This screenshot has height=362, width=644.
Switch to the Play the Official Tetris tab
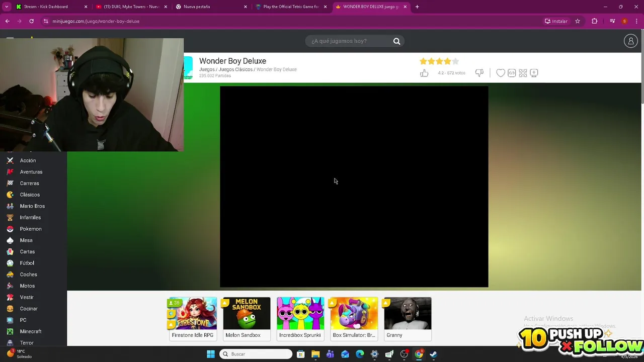[x=291, y=7]
